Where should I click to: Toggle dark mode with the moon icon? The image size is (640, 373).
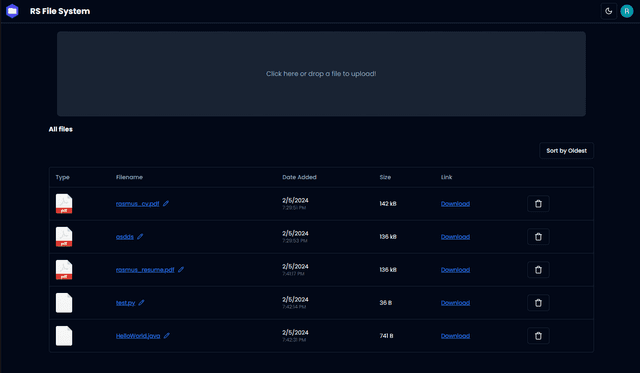coord(609,11)
